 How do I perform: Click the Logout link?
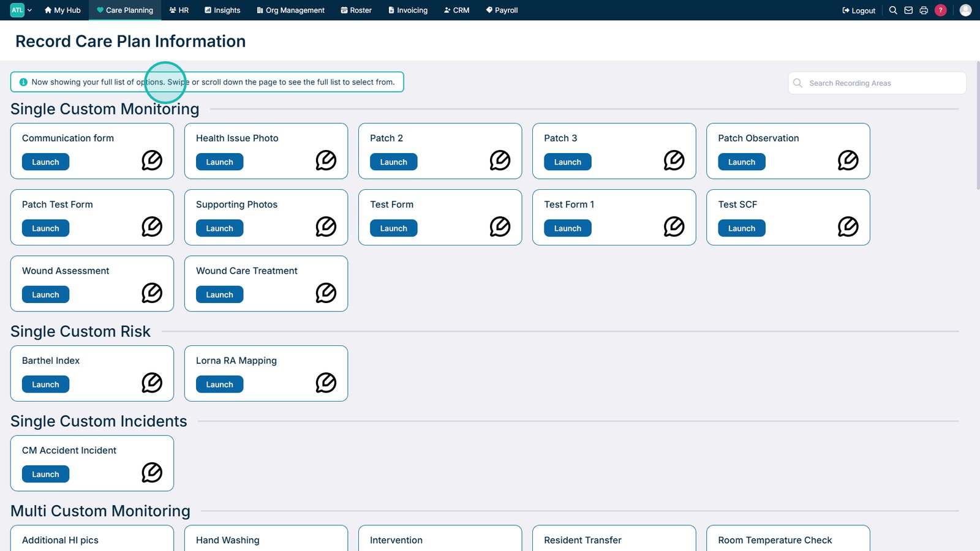(859, 10)
